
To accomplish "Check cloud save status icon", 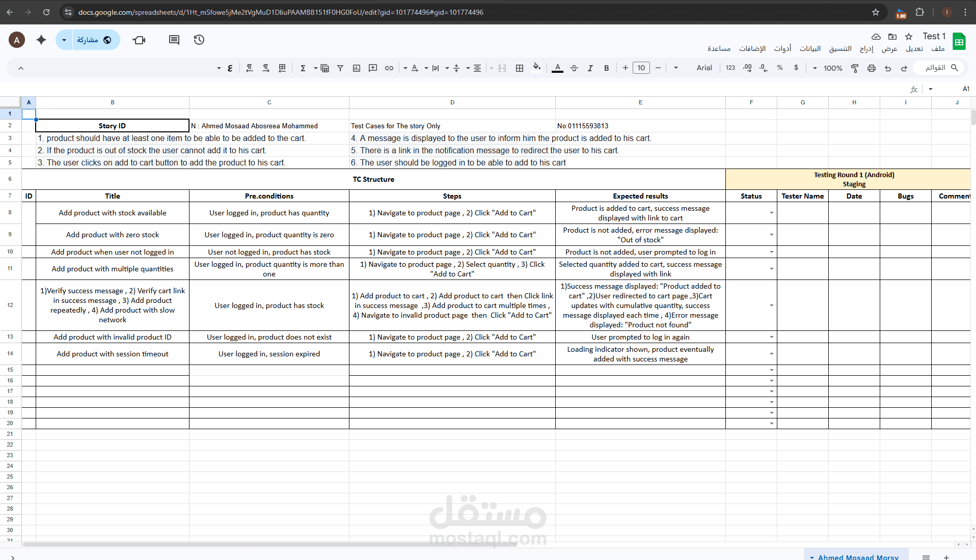I will pyautogui.click(x=876, y=37).
